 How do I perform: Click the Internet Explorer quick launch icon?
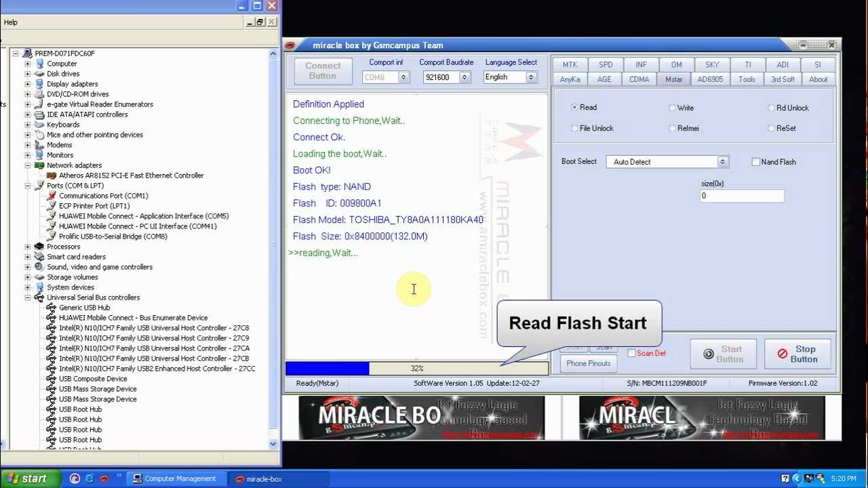90,479
